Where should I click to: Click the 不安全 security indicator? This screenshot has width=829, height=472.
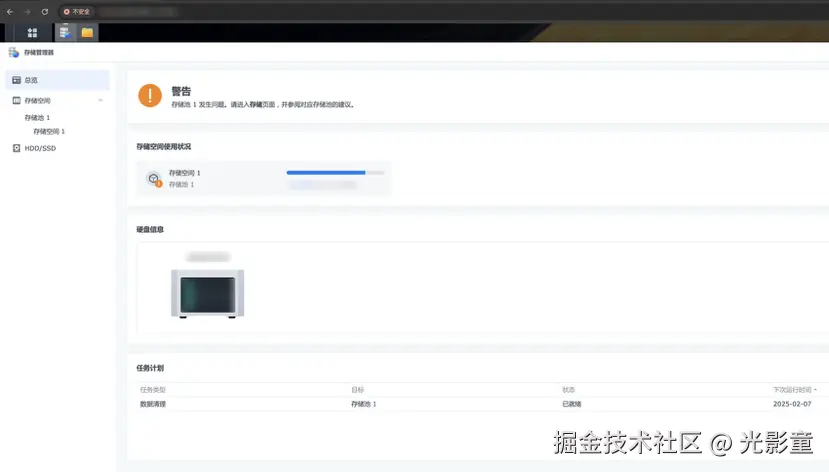click(77, 12)
